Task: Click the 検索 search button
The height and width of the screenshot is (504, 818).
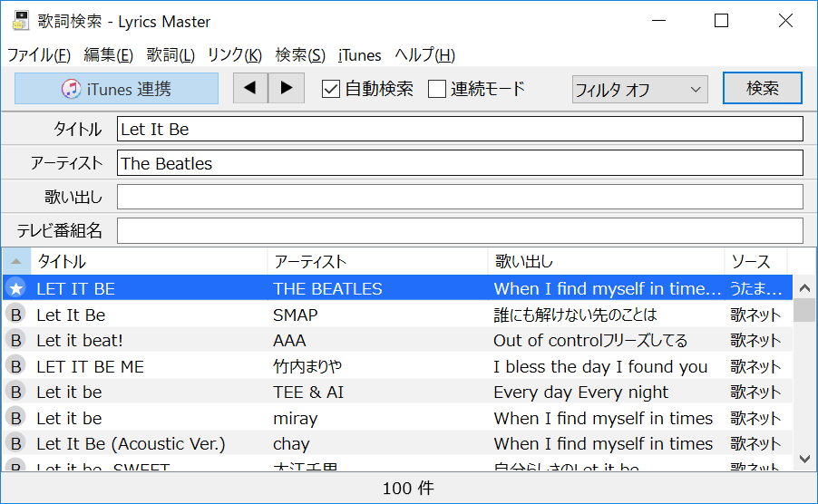Action: click(762, 88)
